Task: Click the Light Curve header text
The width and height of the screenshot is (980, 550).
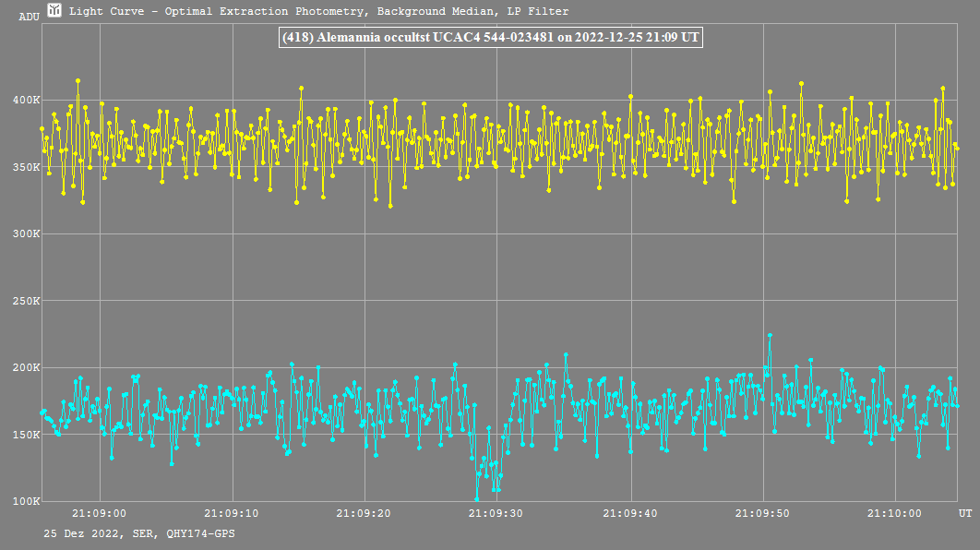Action: pos(318,12)
